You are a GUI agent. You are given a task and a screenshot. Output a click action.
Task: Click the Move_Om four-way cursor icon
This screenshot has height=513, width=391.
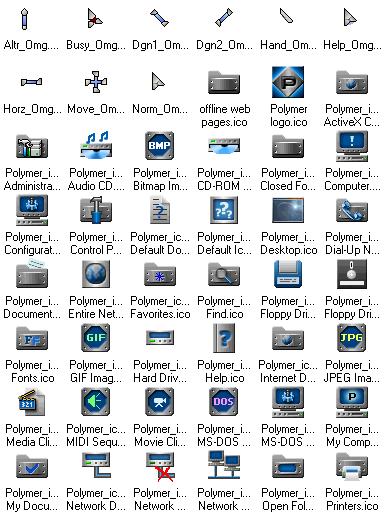(96, 82)
